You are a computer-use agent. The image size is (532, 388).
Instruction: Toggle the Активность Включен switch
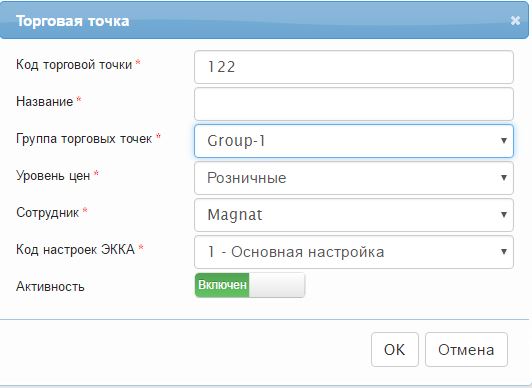coord(250,285)
